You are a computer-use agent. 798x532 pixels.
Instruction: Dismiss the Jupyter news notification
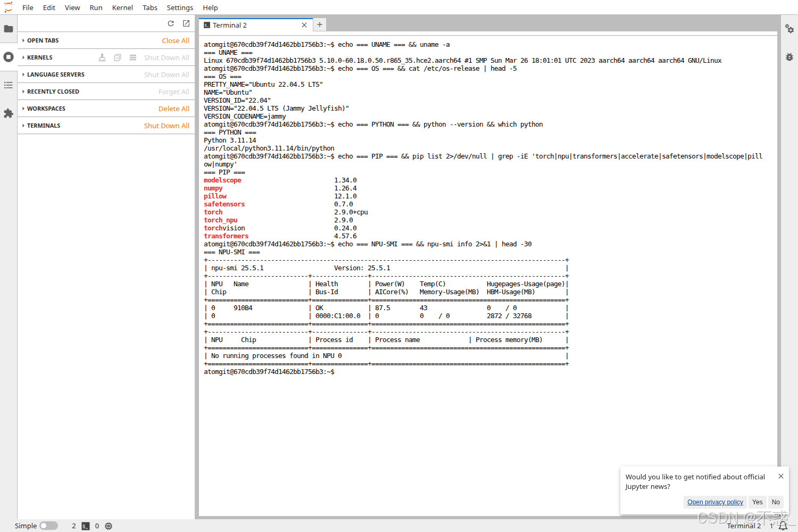(x=781, y=476)
